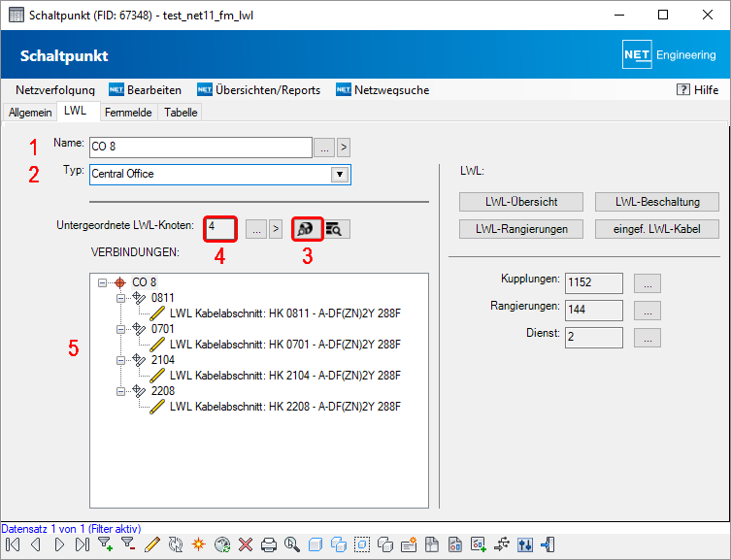Click the binoculars search icon for LWL-Knoten
The image size is (731, 560).
pyautogui.click(x=307, y=229)
